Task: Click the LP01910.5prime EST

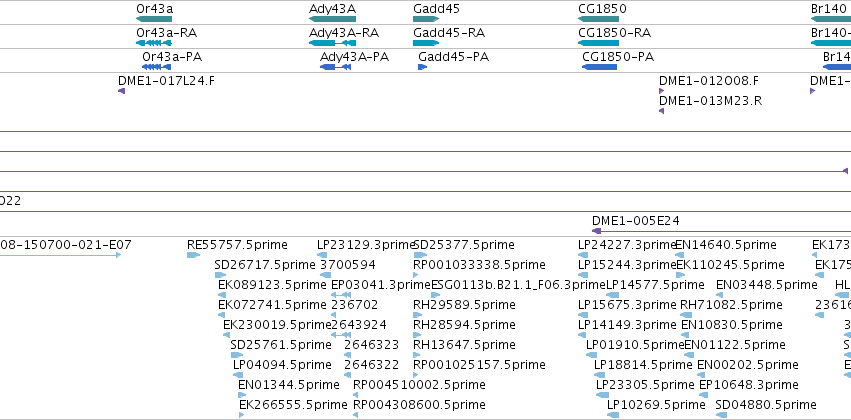Action: [x=592, y=355]
